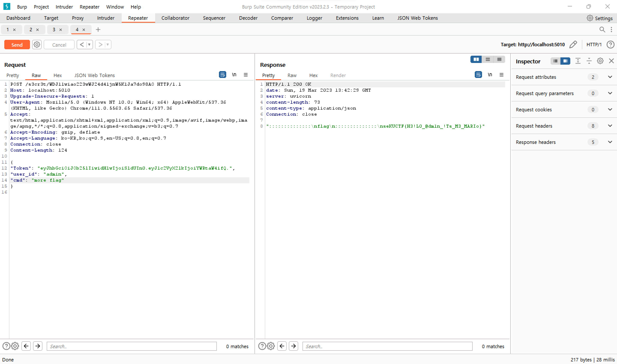Select response Raw view tab
This screenshot has height=364, width=617.
(x=292, y=75)
